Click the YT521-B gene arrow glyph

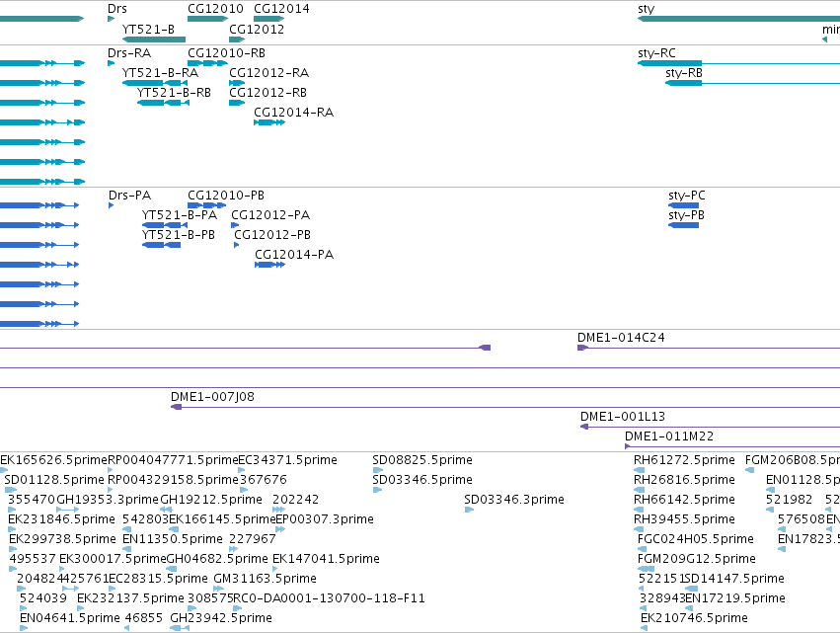pos(154,40)
